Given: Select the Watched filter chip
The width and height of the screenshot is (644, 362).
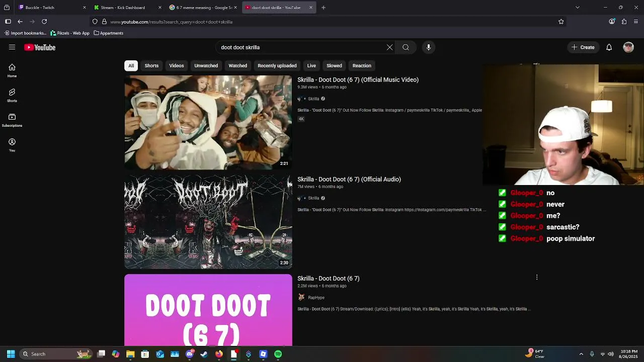Looking at the screenshot, I should click(x=238, y=66).
